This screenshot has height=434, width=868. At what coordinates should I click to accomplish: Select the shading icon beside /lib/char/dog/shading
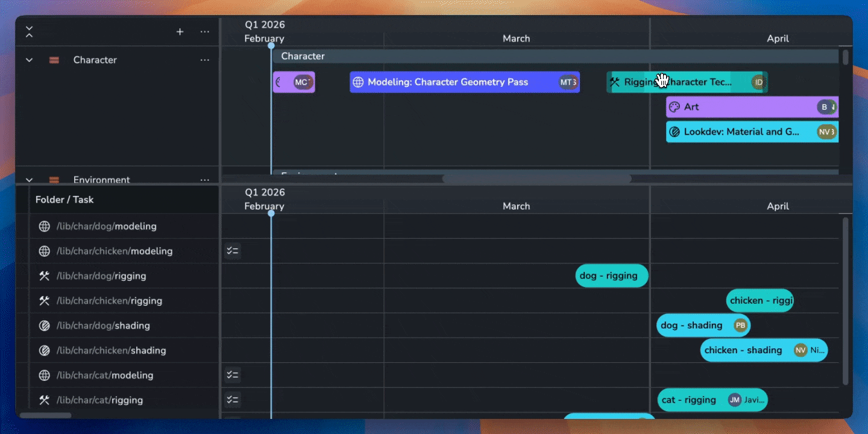(x=44, y=325)
